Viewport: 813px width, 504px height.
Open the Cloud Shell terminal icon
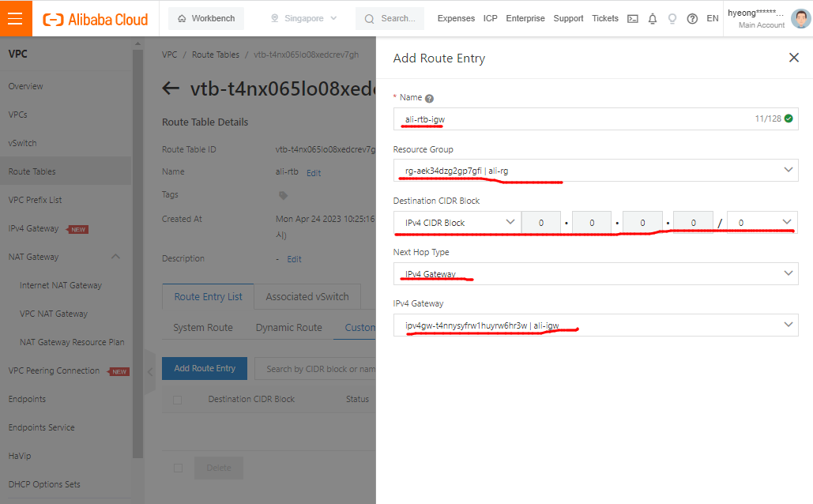633,19
